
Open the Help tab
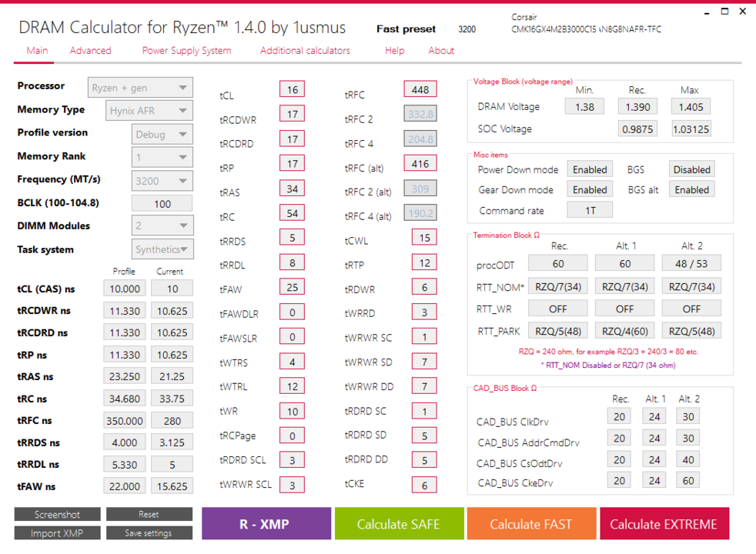click(394, 51)
